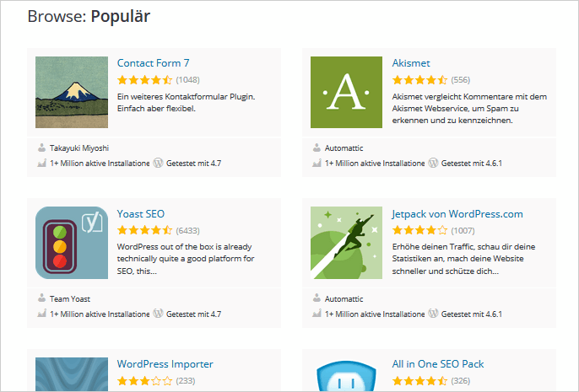The image size is (579, 392).
Task: Click the WordPress Importer three-star rating
Action: [x=145, y=380]
